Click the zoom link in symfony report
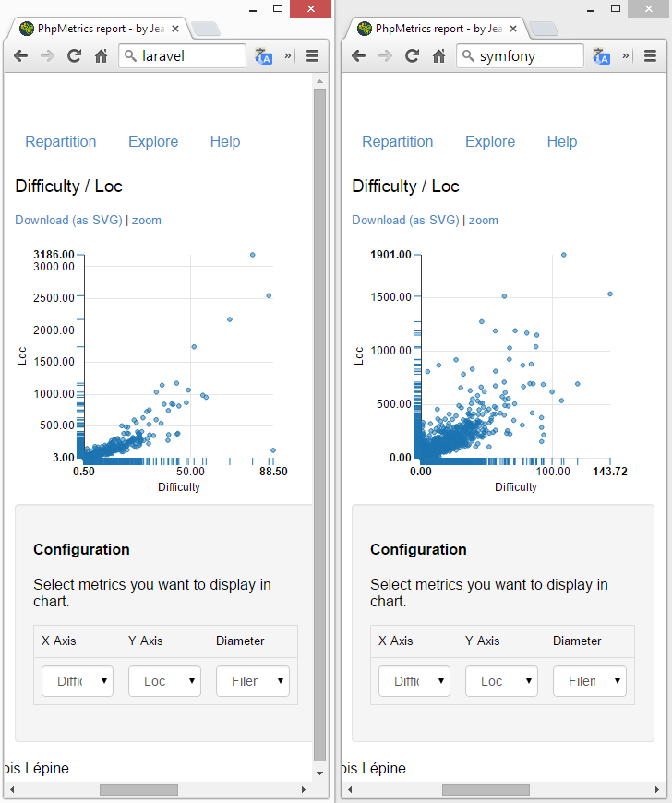 [483, 220]
